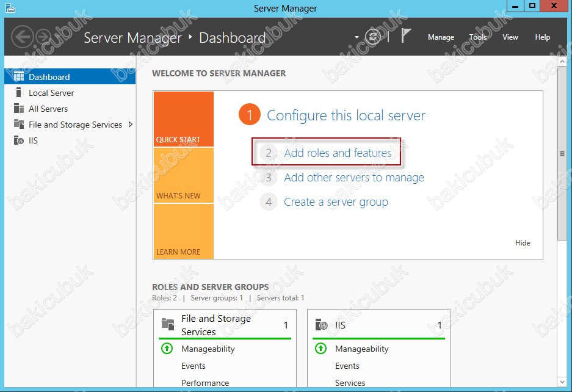Click the Local Server sidebar icon
Screen dimensions: 572x392
[x=18, y=93]
